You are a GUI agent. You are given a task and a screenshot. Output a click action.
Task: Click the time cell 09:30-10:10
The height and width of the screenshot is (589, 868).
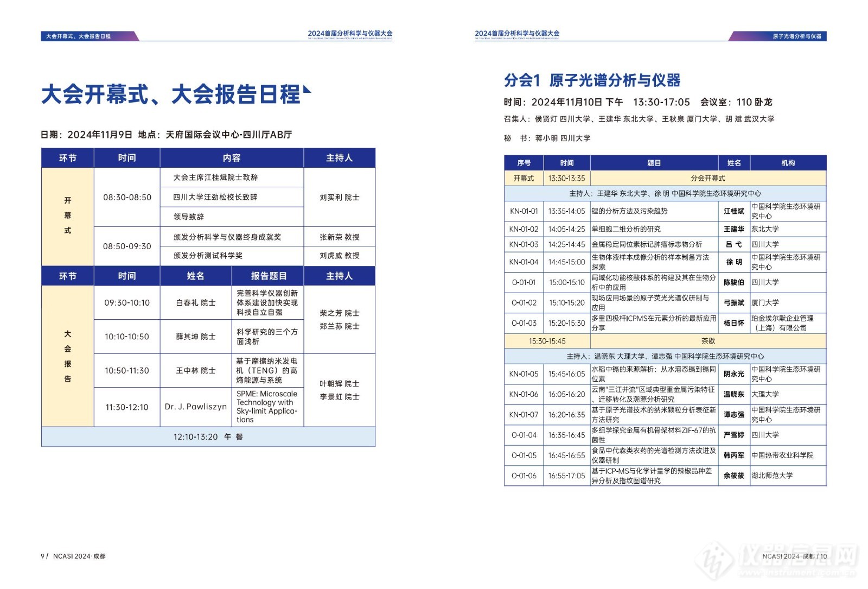(x=127, y=303)
